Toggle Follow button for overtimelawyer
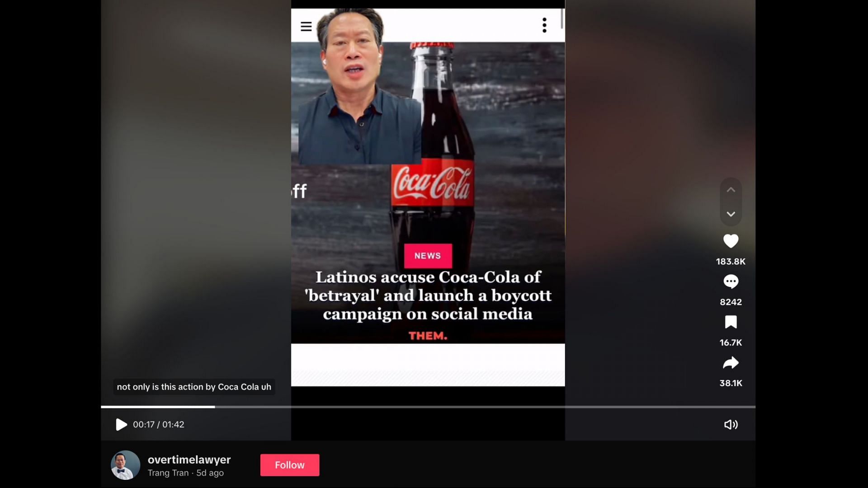The height and width of the screenshot is (488, 868). point(290,465)
